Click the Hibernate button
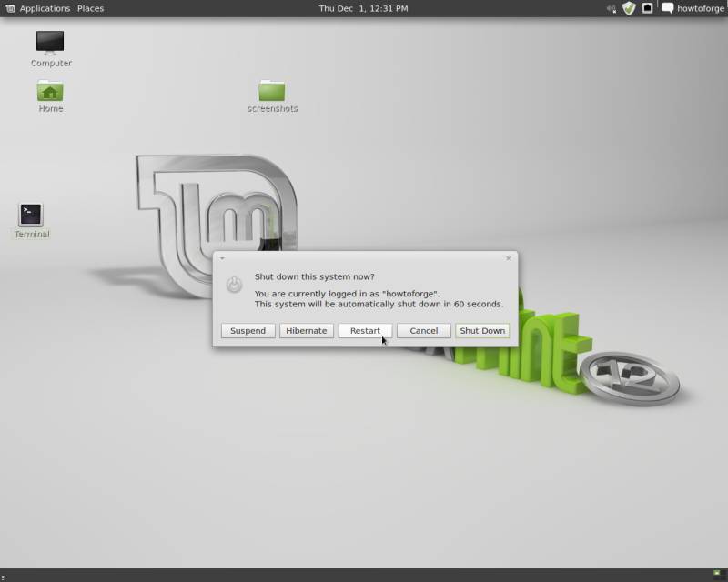 point(307,330)
